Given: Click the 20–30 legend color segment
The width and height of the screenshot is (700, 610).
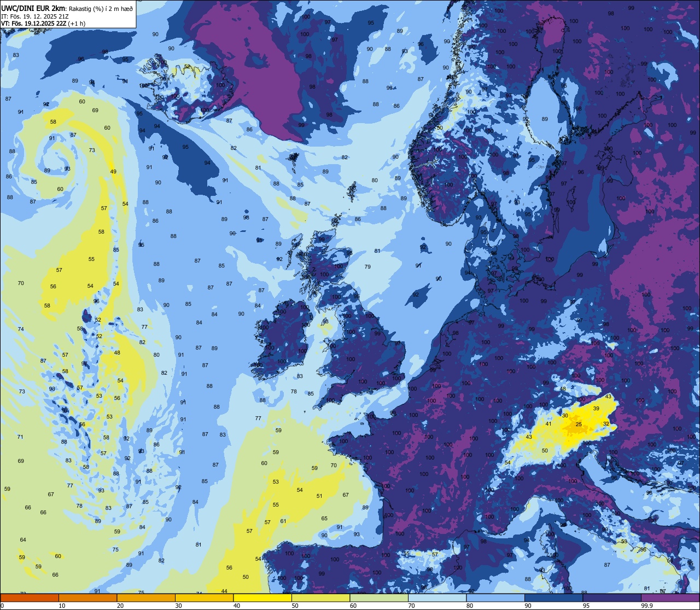Looking at the screenshot, I should click(146, 597).
